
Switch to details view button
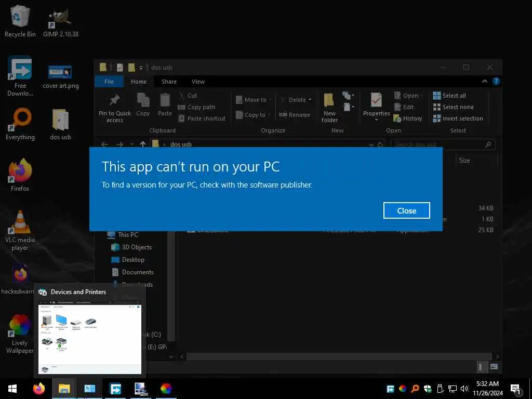tap(480, 366)
